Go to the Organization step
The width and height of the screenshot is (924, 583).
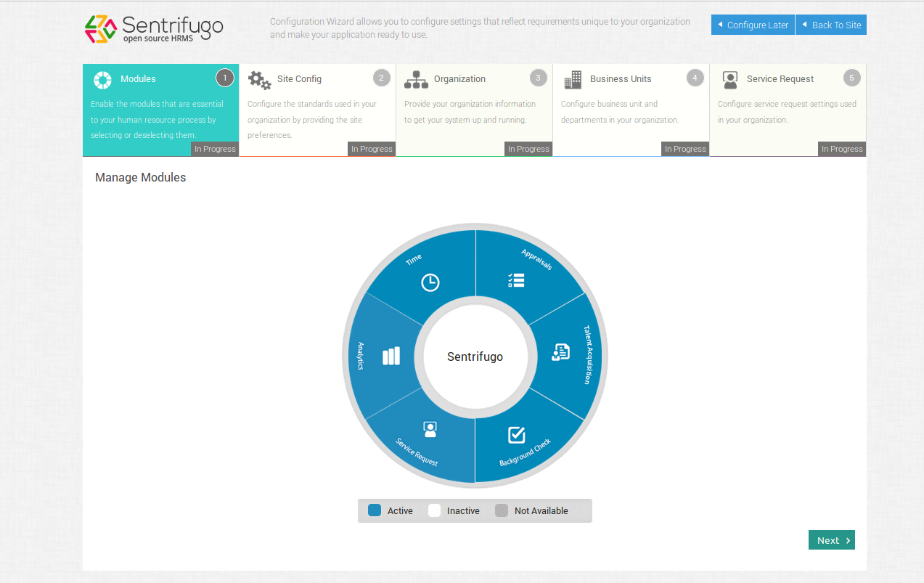coord(459,79)
